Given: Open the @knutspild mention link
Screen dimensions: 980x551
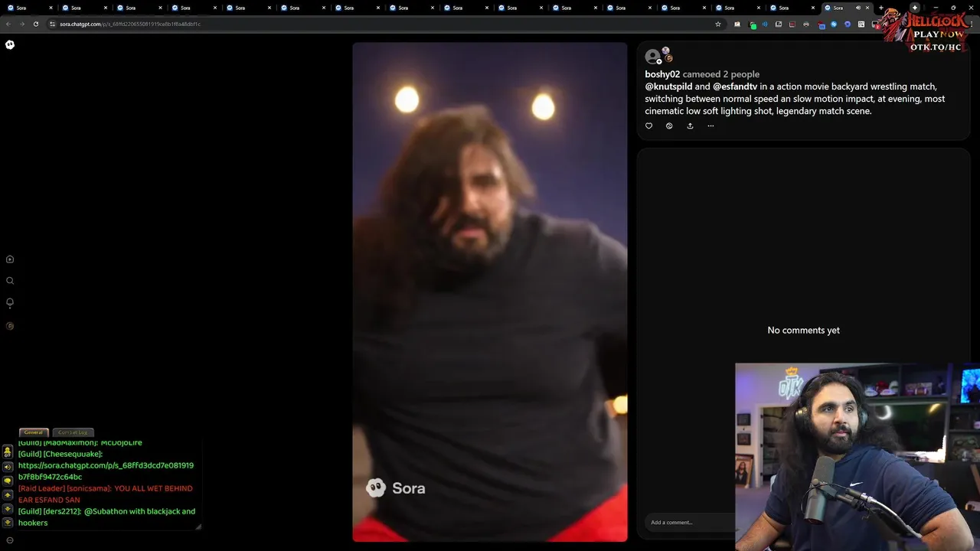Looking at the screenshot, I should [x=668, y=86].
